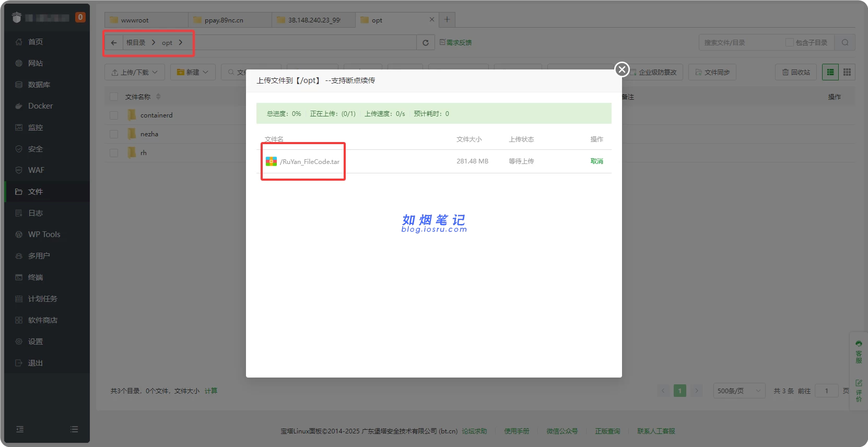
Task: Click the 终端 terminal icon in sidebar
Action: coord(19,277)
